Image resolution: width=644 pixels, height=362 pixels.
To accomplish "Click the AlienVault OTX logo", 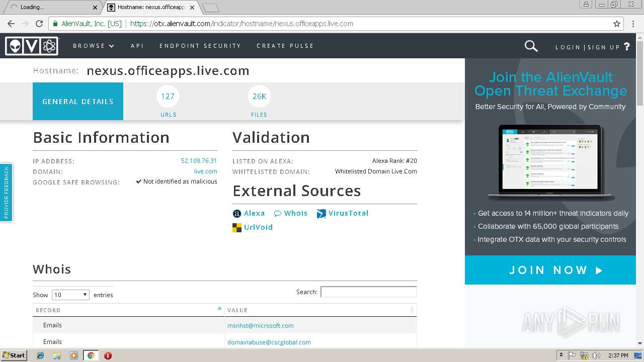I will pos(32,46).
